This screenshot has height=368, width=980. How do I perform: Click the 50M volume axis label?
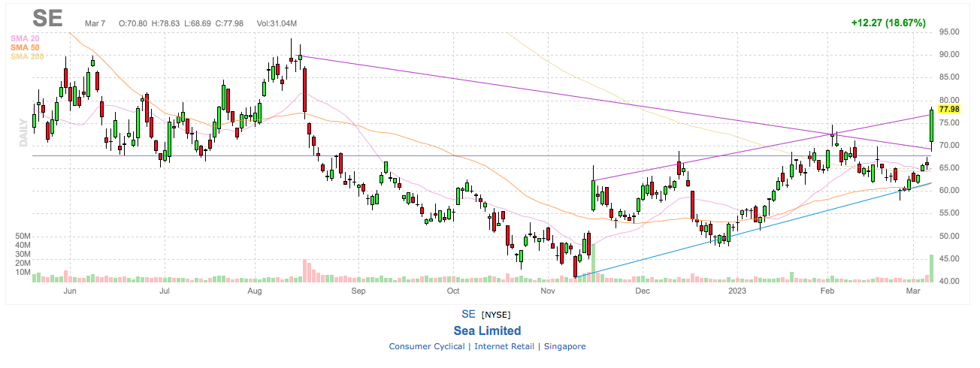(22, 236)
